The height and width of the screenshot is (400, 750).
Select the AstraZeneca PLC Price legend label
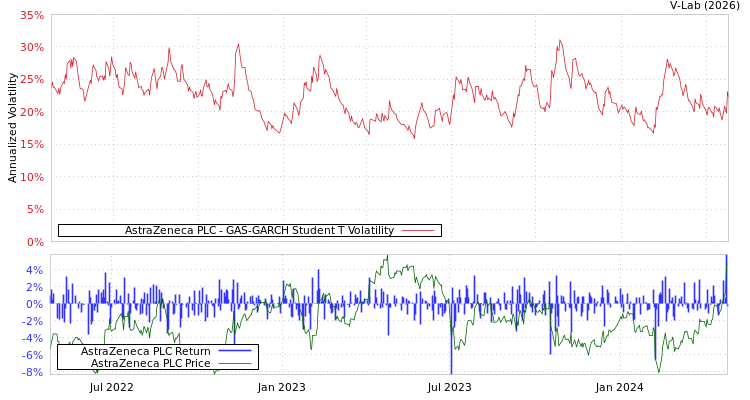(151, 364)
